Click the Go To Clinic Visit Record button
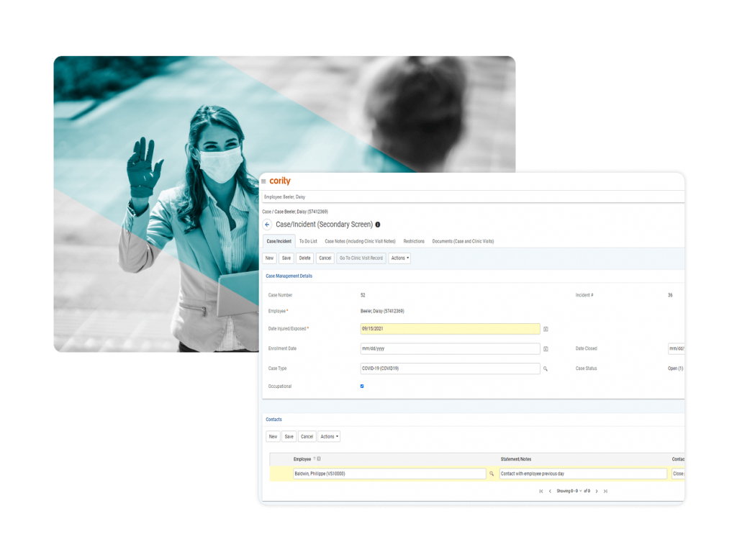 point(361,258)
